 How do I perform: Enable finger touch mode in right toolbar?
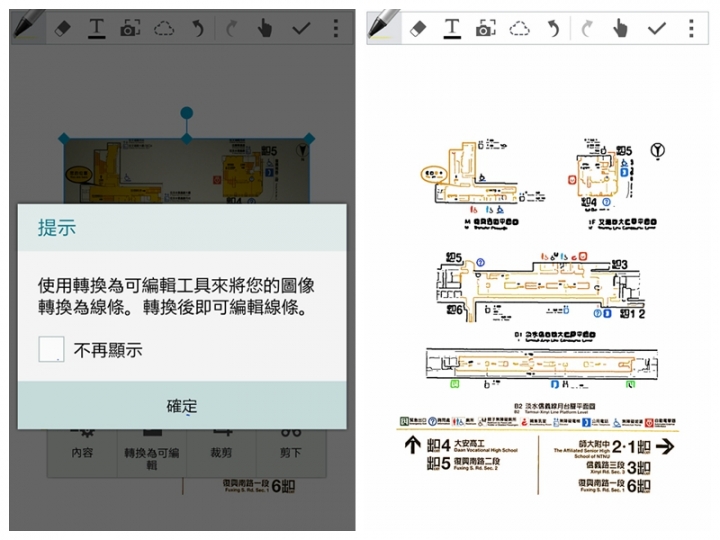point(620,28)
